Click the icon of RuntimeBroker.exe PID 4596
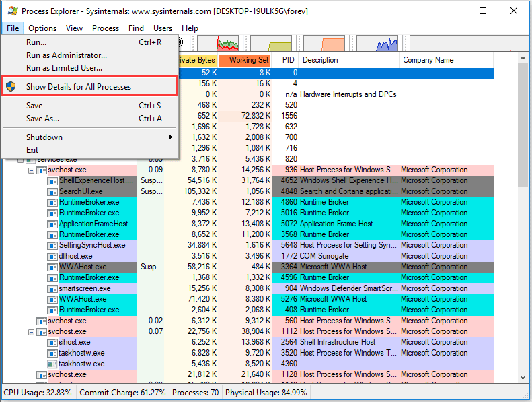 click(52, 278)
